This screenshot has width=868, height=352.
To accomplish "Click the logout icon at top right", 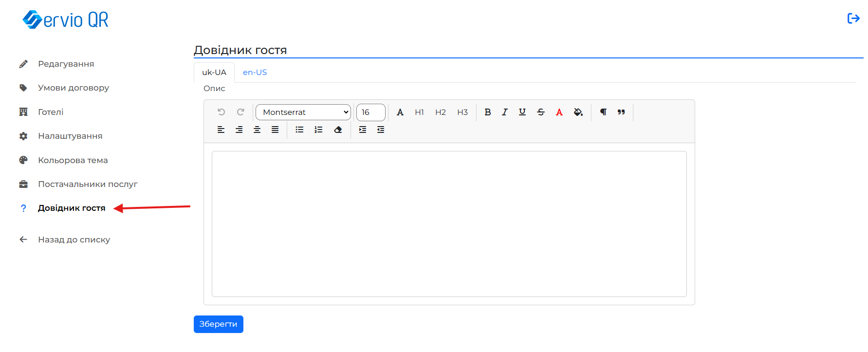I will point(853,19).
